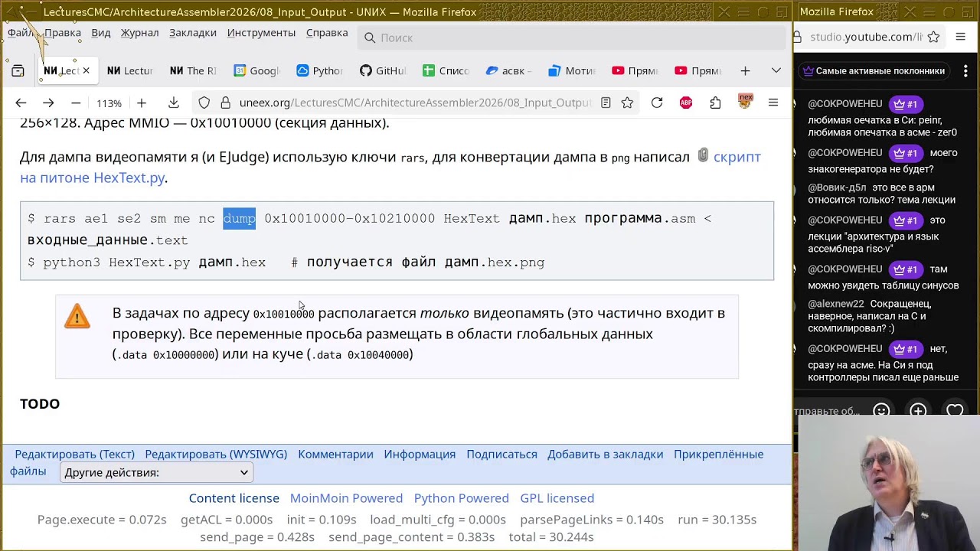This screenshot has height=551, width=980.
Task: Open the Firefox View icon left of the tabs
Action: pyautogui.click(x=18, y=70)
